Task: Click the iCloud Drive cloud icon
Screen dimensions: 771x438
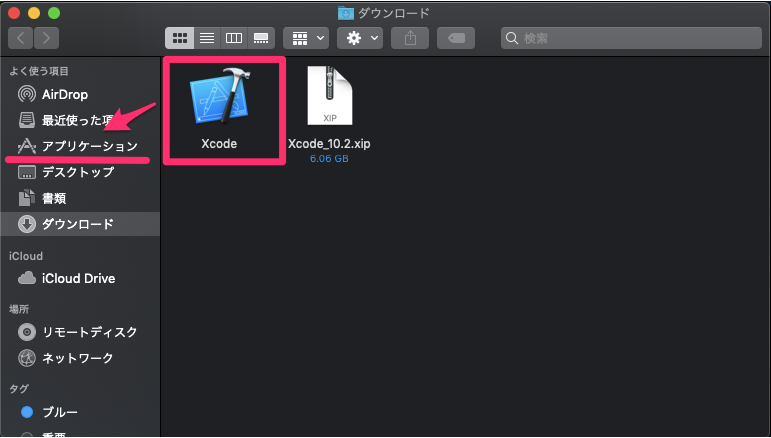Action: pyautogui.click(x=27, y=278)
